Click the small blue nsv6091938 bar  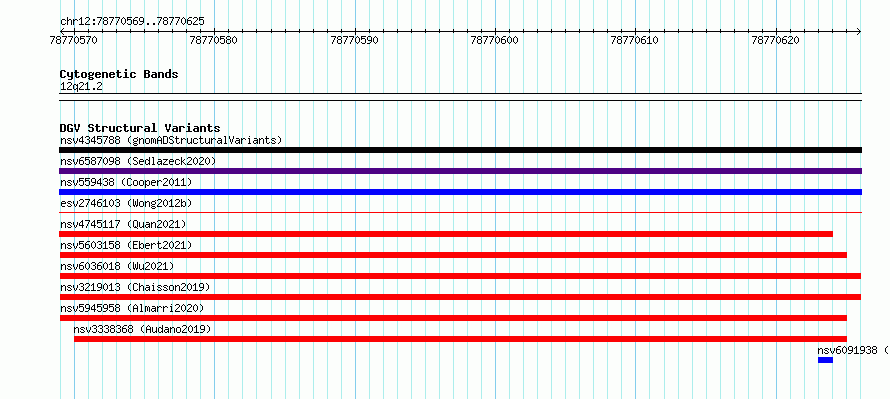pyautogui.click(x=825, y=360)
